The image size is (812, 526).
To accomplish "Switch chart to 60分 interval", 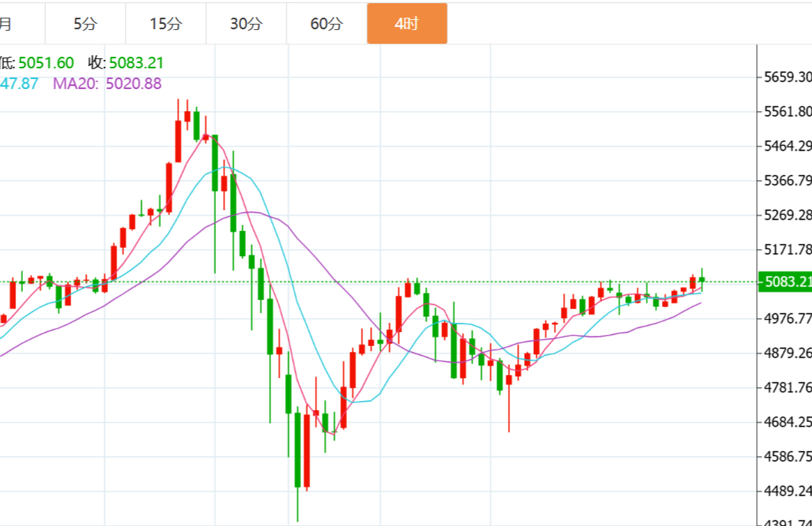I will pyautogui.click(x=326, y=24).
